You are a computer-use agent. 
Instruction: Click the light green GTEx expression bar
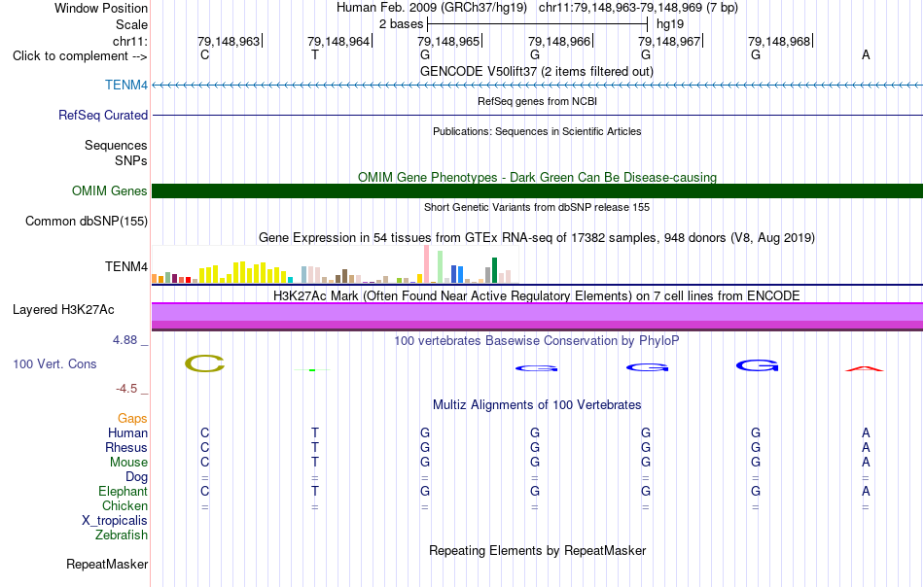[x=441, y=267]
